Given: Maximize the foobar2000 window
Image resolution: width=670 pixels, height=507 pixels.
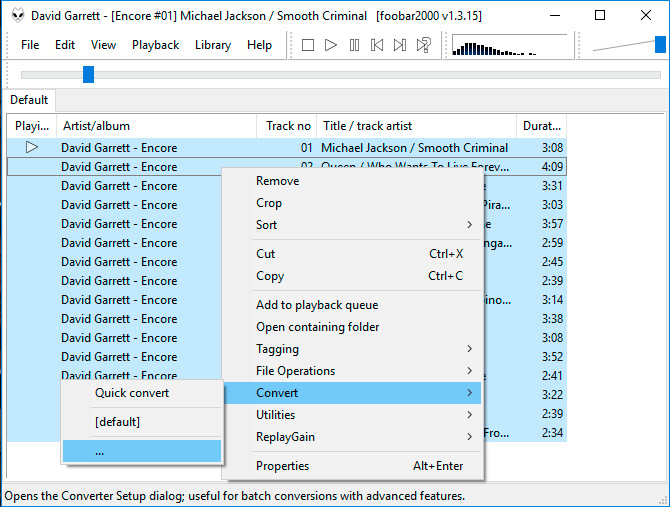Looking at the screenshot, I should 600,16.
